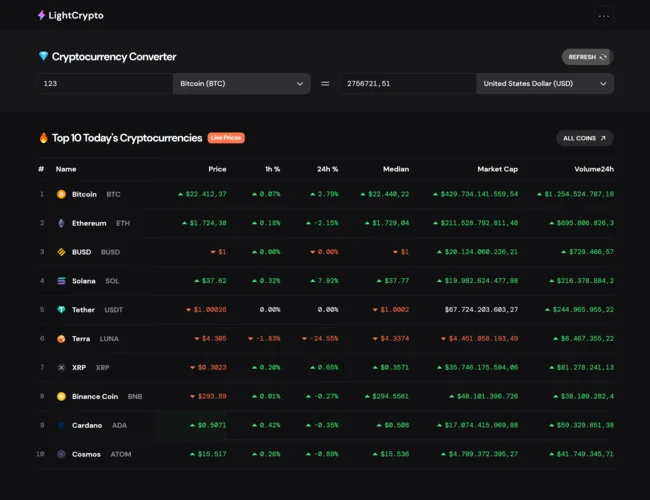Select the Cosmos name in row 10
Image resolution: width=650 pixels, height=500 pixels.
coord(86,454)
